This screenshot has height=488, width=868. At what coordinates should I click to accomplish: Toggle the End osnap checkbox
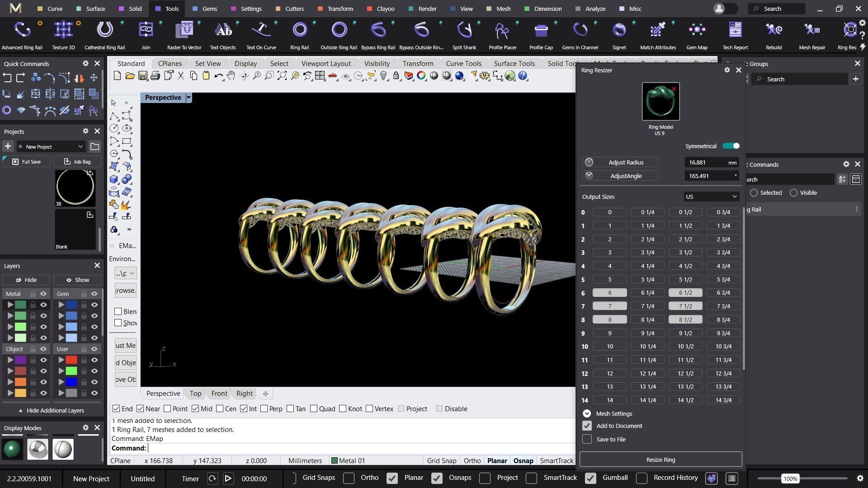point(116,409)
